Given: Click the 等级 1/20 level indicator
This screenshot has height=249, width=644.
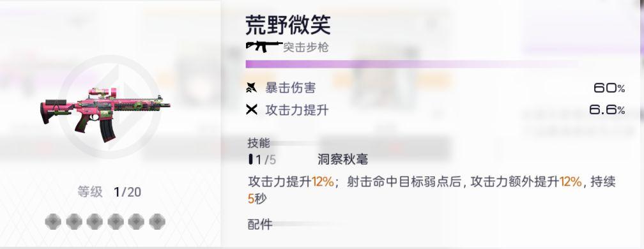Looking at the screenshot, I should tap(109, 192).
